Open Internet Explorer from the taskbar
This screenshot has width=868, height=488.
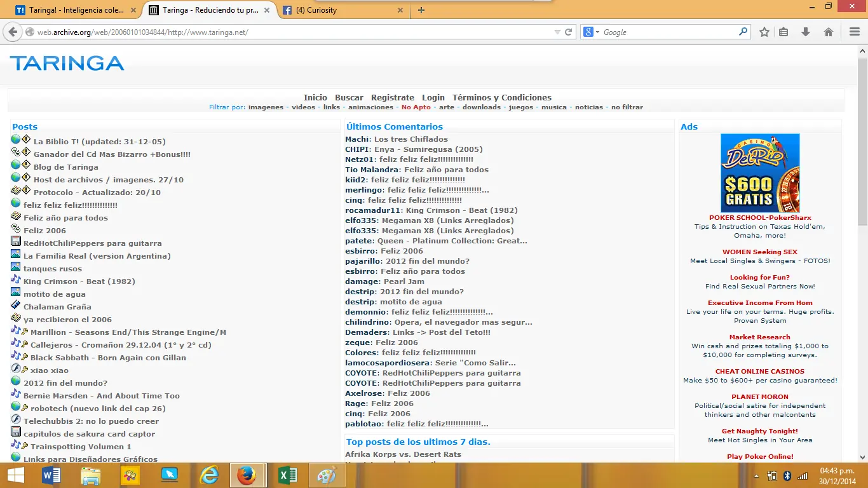(x=209, y=475)
